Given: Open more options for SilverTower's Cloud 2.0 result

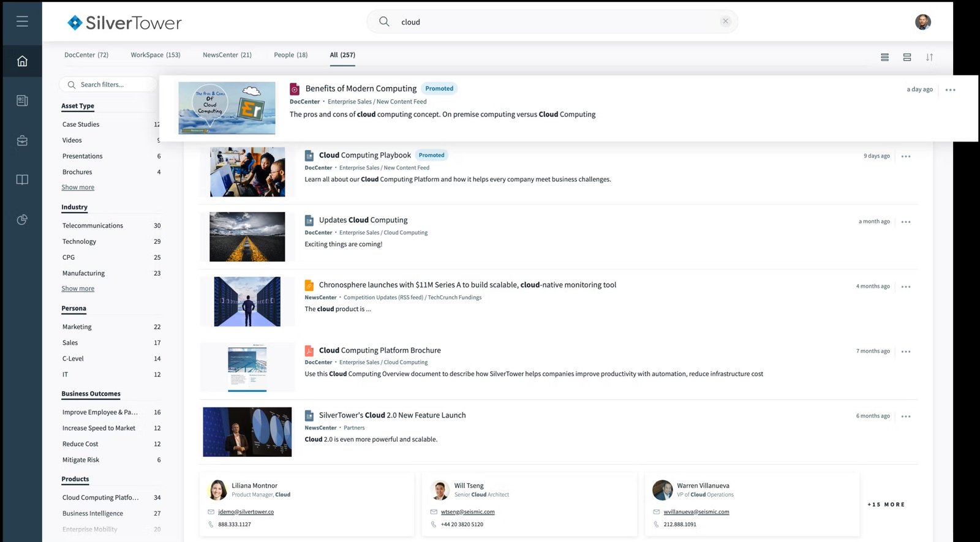Looking at the screenshot, I should pos(906,416).
